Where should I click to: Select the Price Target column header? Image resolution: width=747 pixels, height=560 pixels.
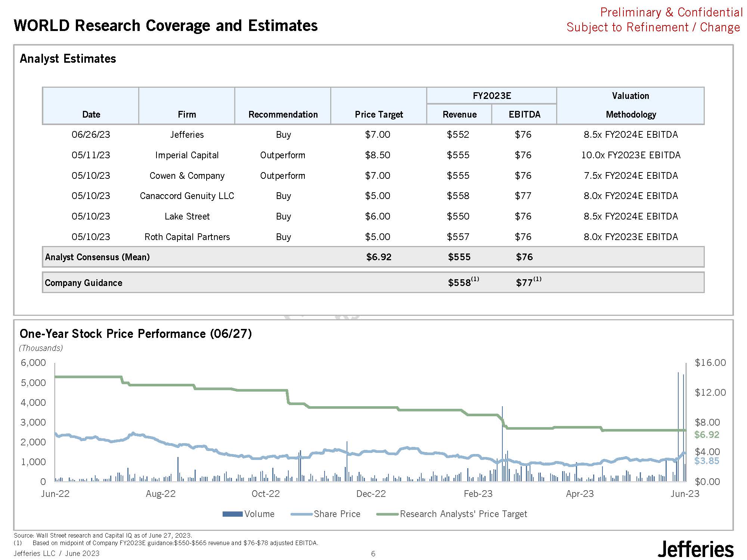tap(379, 114)
